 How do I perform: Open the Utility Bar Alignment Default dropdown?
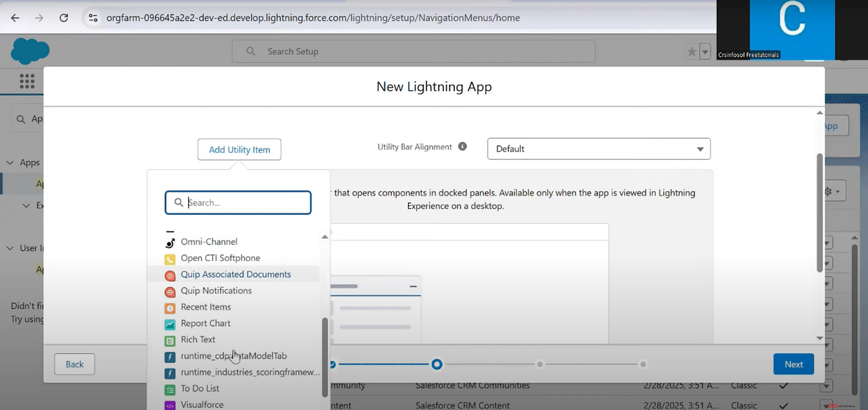[599, 149]
